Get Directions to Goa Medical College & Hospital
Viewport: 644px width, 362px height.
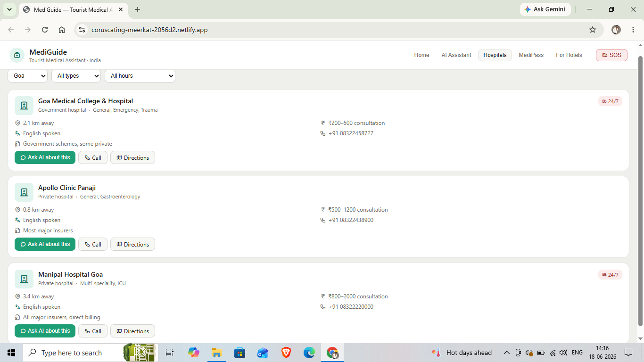(x=132, y=157)
